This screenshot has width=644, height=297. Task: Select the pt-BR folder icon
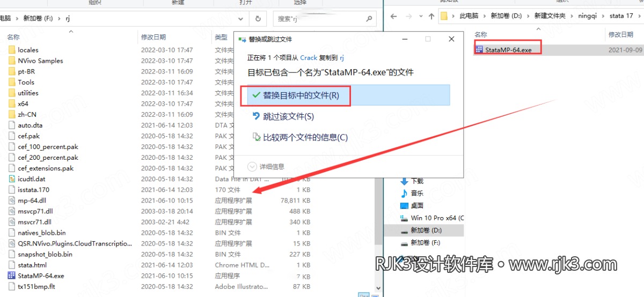click(12, 71)
